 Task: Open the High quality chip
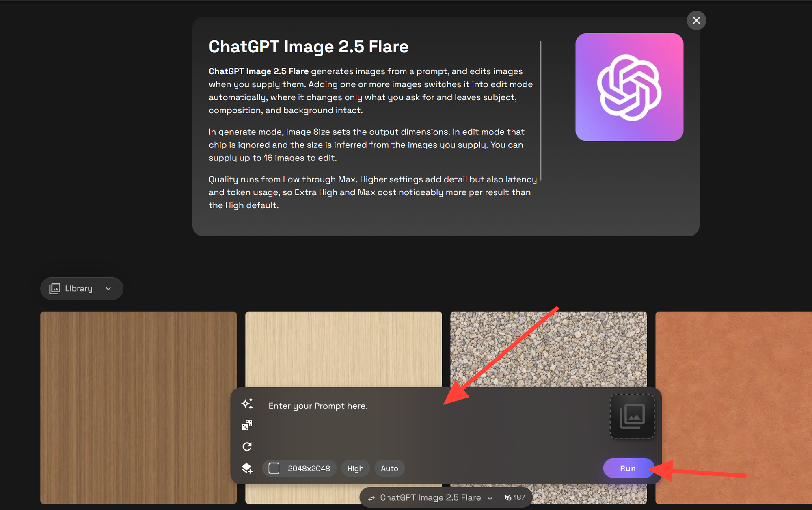[355, 468]
